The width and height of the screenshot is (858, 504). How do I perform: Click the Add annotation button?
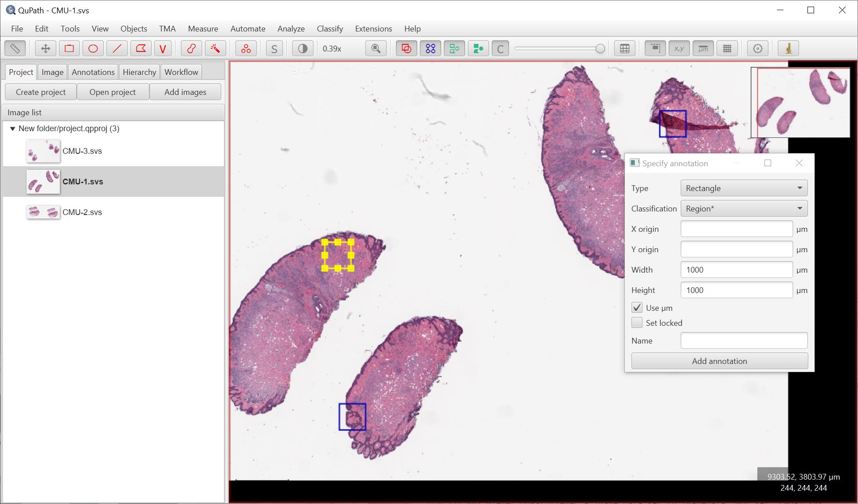[x=719, y=361]
